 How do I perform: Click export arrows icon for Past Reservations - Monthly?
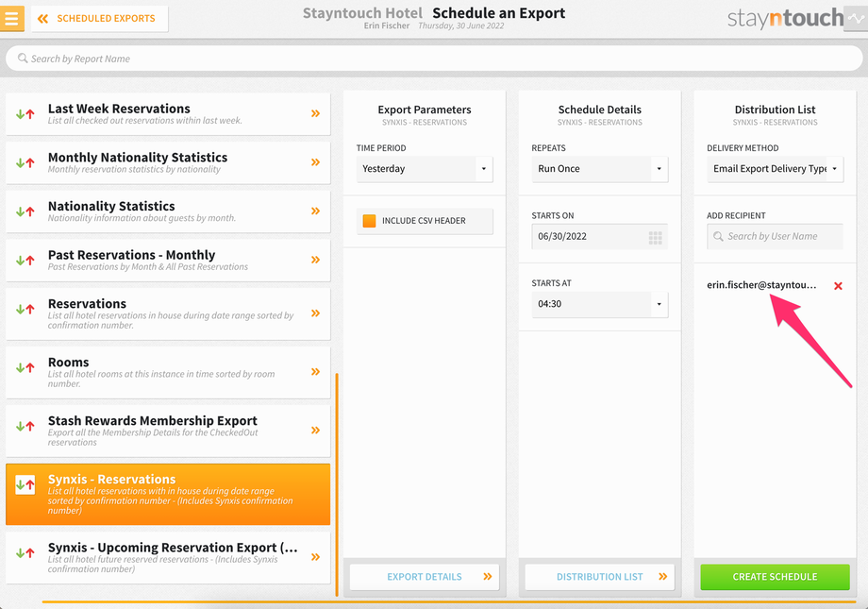point(25,261)
